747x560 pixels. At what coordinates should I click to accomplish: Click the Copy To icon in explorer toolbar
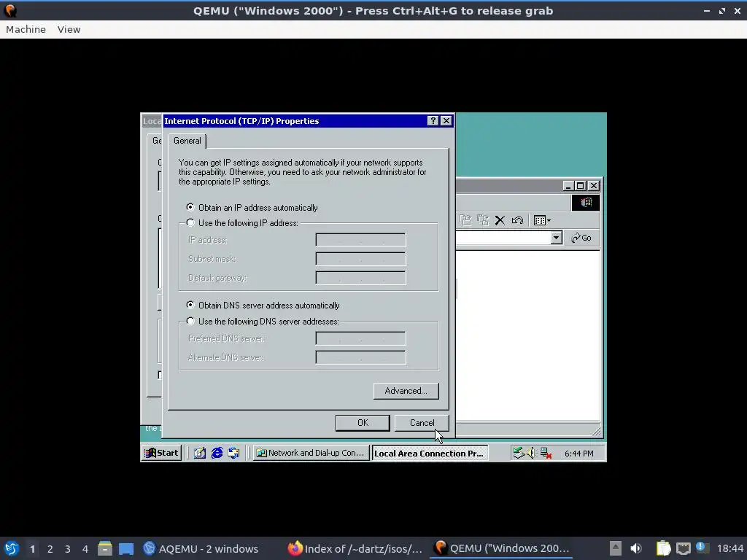pyautogui.click(x=483, y=220)
